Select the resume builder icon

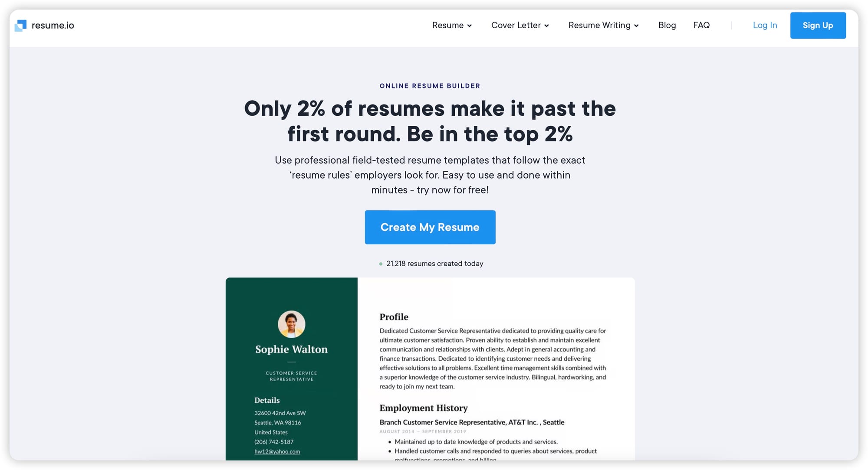point(20,25)
